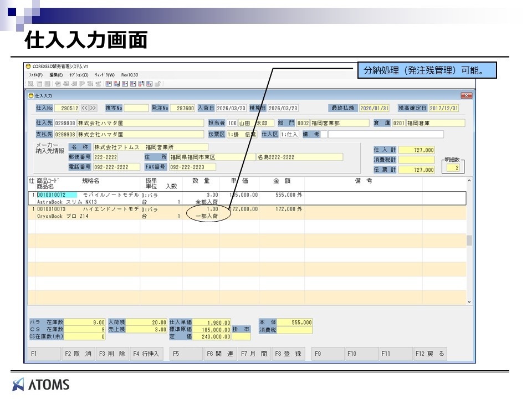This screenshot has width=532, height=399.
Task: Click the 複写No input field
Action: pos(136,108)
